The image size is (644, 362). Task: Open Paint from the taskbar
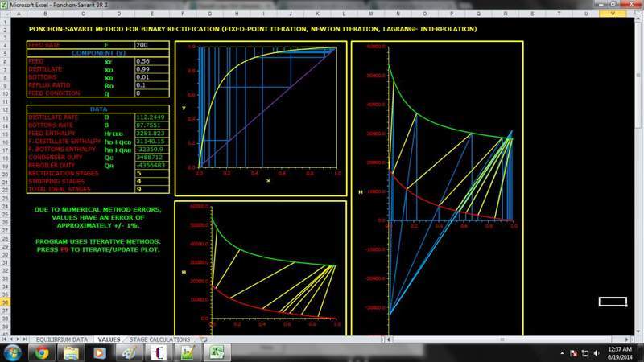[x=127, y=352]
